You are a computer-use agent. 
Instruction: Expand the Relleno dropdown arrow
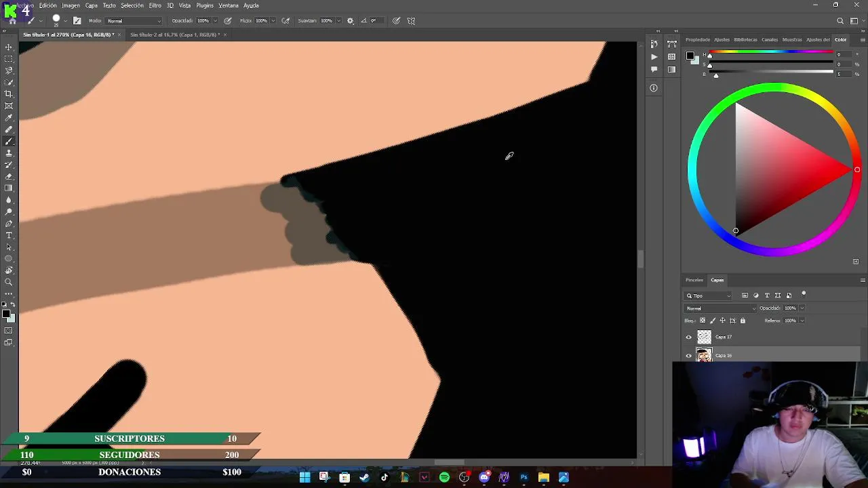802,321
